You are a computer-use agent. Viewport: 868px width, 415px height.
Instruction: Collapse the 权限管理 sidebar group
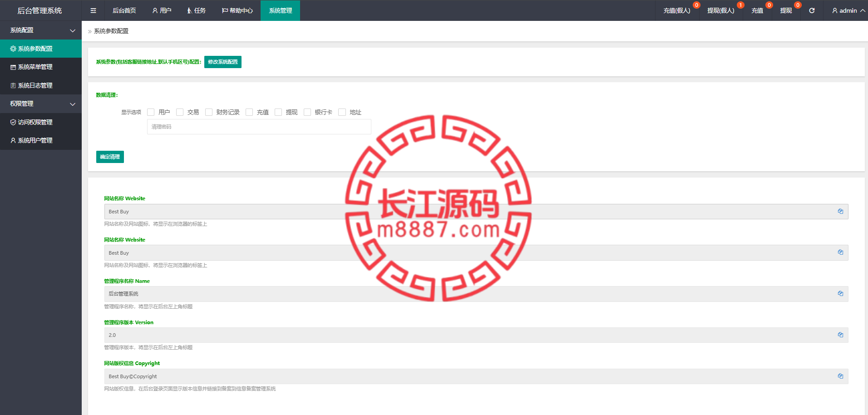pyautogui.click(x=41, y=104)
